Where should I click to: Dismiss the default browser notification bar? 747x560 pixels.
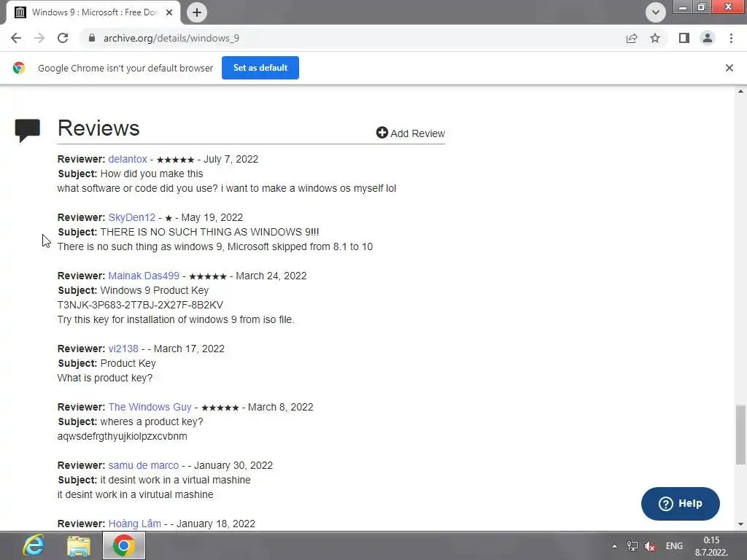click(729, 68)
